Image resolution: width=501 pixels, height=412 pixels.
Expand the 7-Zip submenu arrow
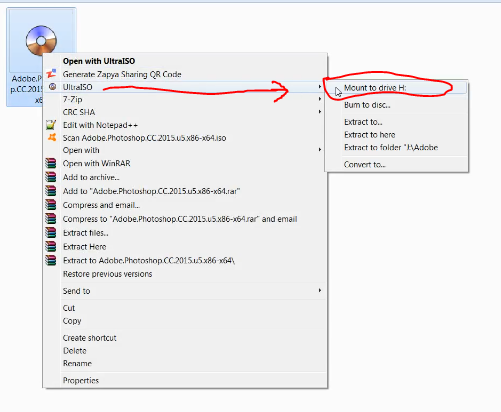tap(320, 99)
